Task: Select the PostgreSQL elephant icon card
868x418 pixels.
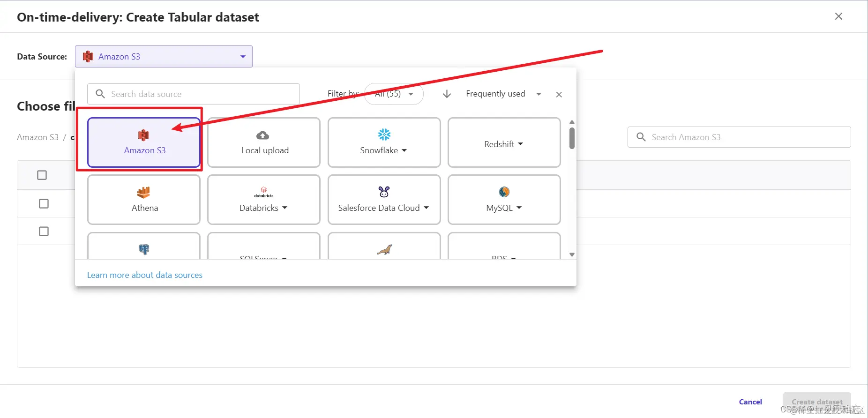Action: [x=144, y=246]
